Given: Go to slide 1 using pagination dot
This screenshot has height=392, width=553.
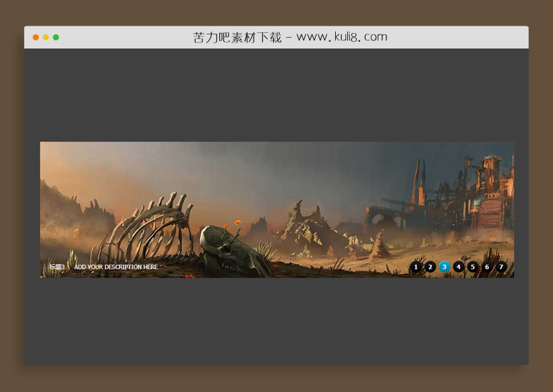Looking at the screenshot, I should click(x=416, y=267).
